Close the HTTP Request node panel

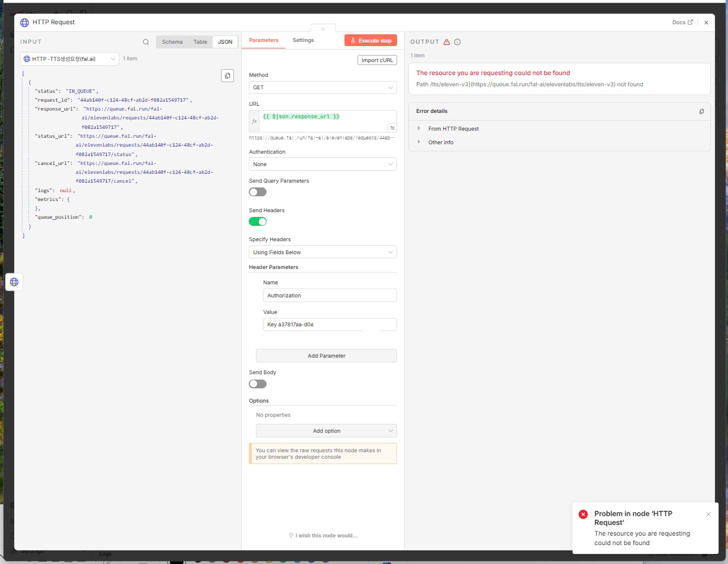tap(706, 22)
